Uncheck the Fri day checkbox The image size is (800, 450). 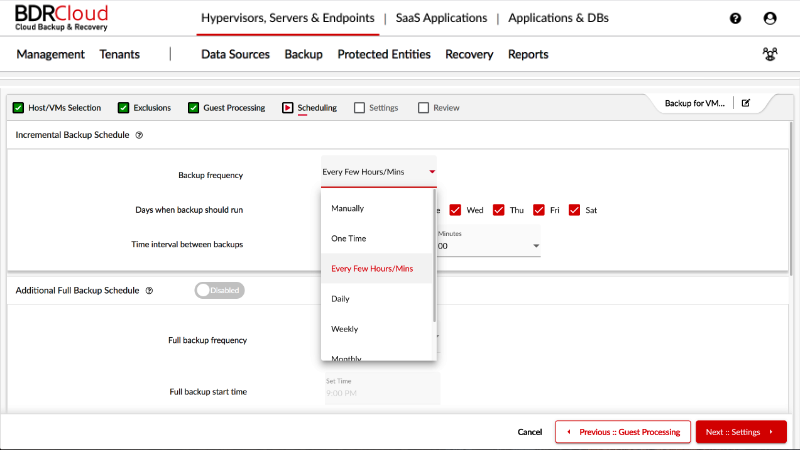pos(539,210)
